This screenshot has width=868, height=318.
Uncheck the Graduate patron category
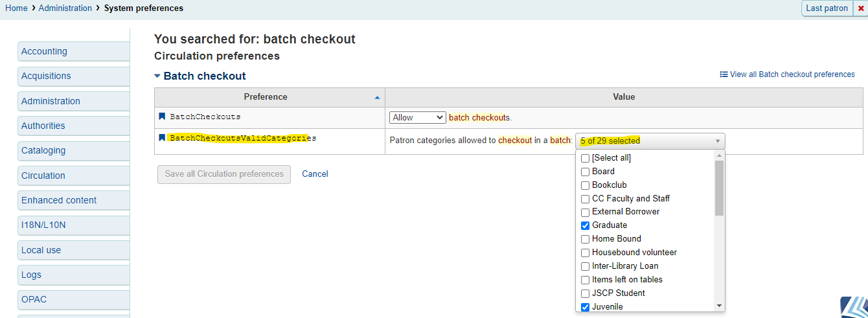(586, 225)
